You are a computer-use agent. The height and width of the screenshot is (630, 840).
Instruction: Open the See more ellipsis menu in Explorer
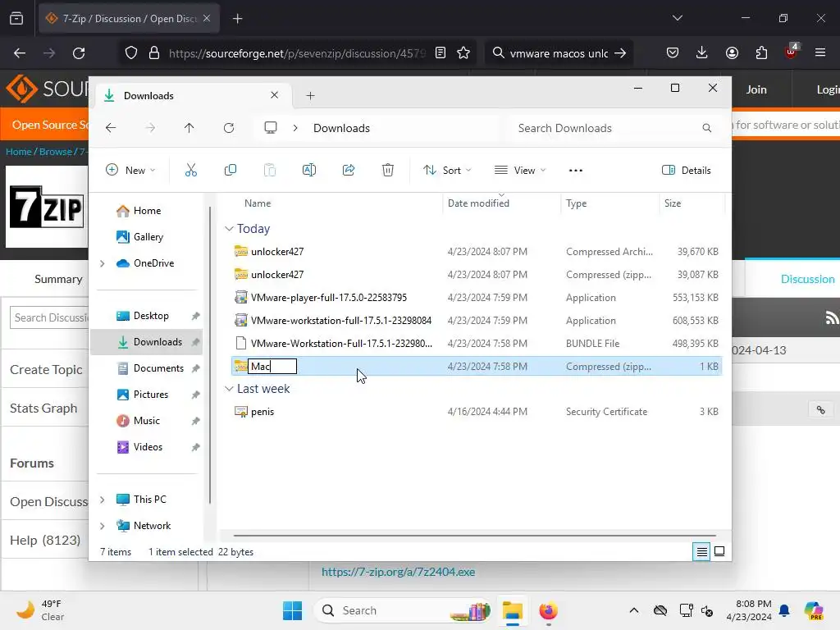[575, 171]
